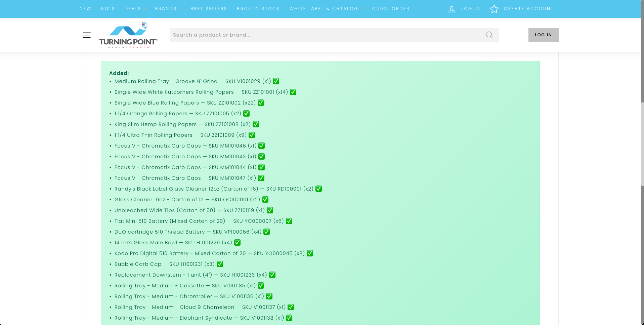Viewport: 644px width, 325px height.
Task: Click the star Create Account icon
Action: [494, 9]
